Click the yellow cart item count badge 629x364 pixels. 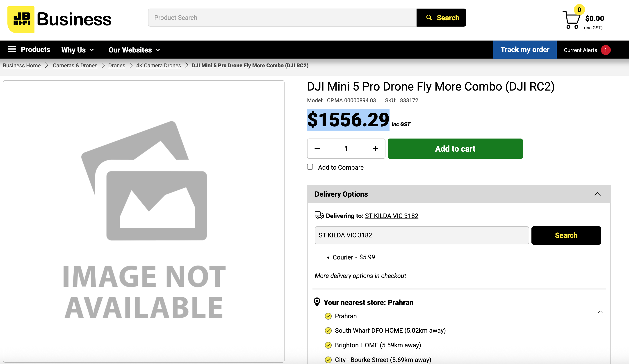(579, 10)
